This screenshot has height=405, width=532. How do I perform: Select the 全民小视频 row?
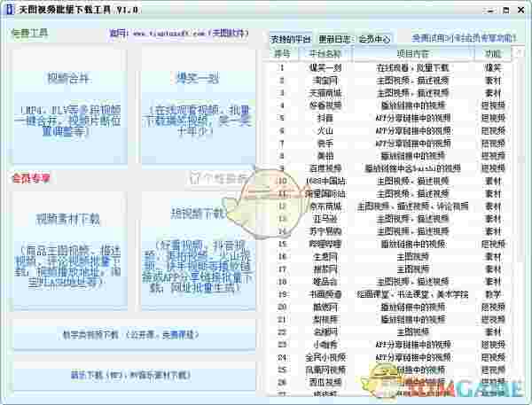coord(390,357)
